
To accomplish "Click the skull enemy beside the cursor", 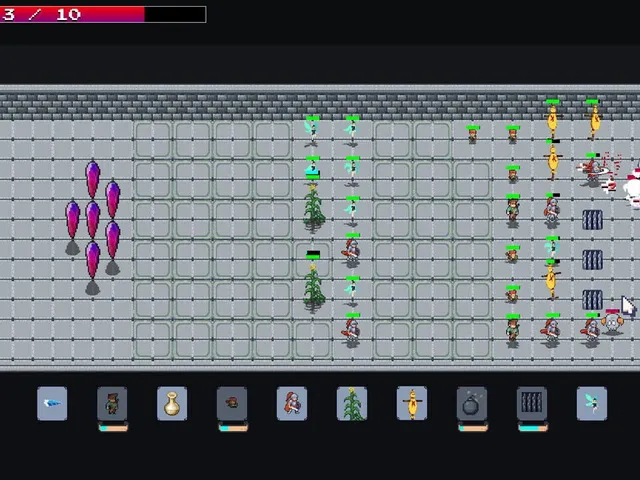I will click(612, 323).
